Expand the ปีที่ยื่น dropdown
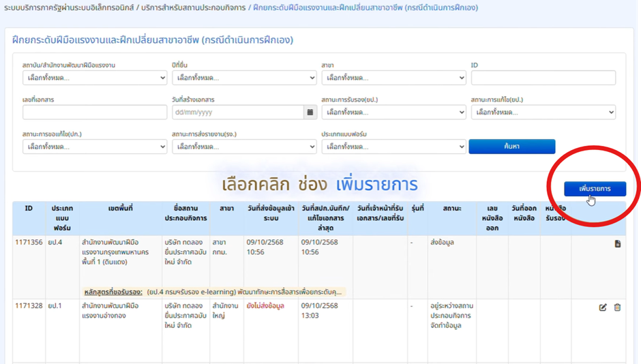The image size is (641, 364). 243,78
